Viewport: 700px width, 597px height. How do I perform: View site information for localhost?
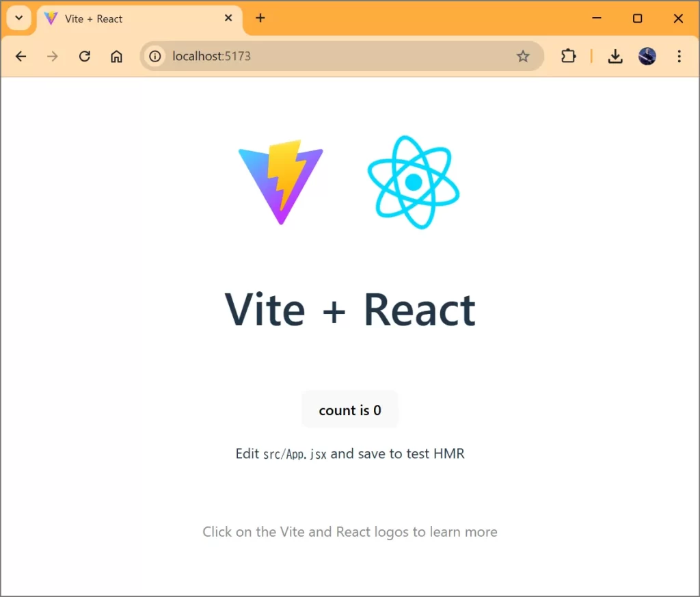tap(156, 56)
